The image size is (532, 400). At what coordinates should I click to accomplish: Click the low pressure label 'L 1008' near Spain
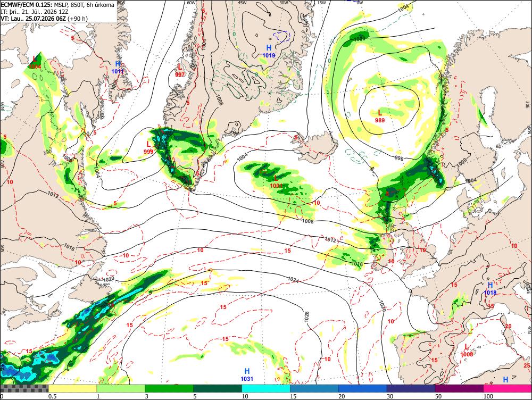click(x=467, y=350)
